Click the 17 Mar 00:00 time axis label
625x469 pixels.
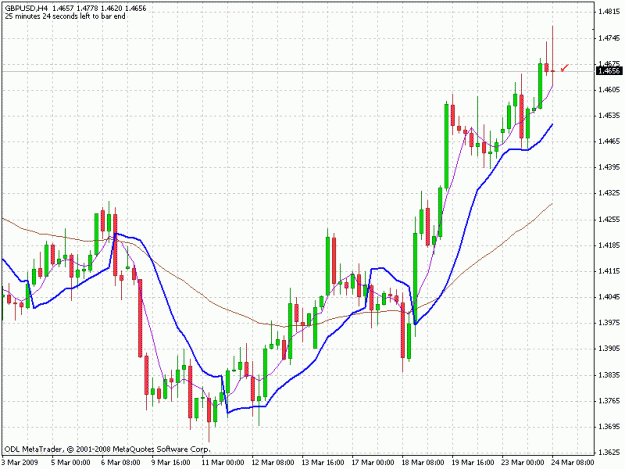[373, 462]
